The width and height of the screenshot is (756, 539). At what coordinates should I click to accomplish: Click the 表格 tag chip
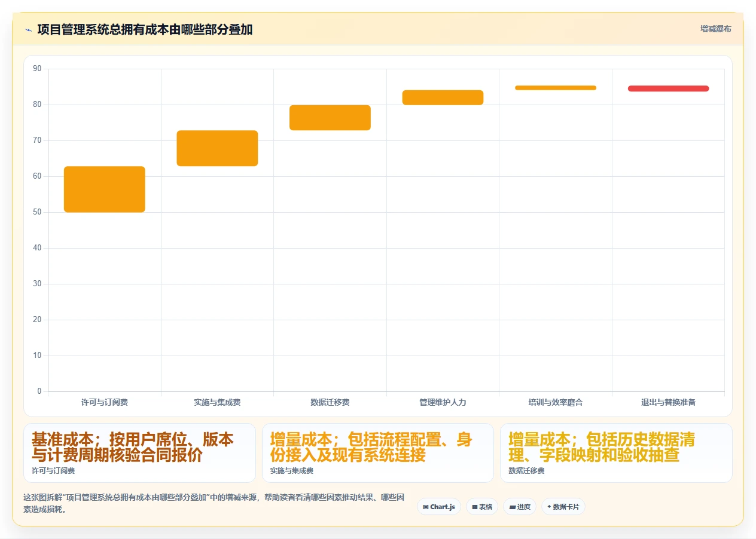click(x=482, y=507)
